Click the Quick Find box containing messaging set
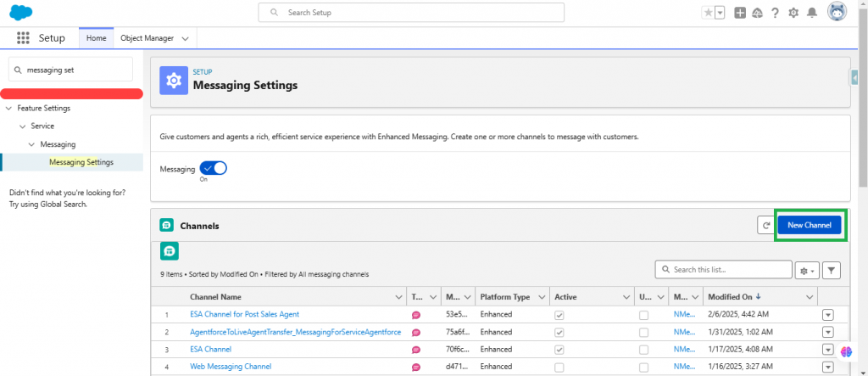Viewport: 868px width, 376px height. 71,70
